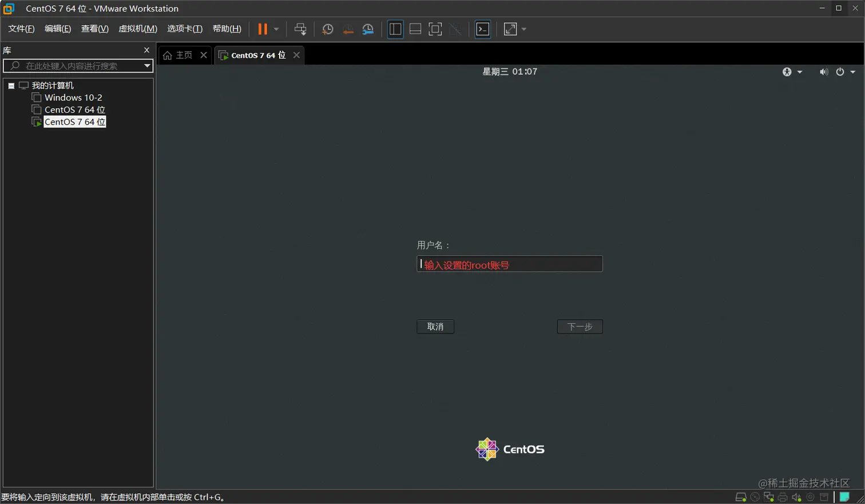Screen dimensions: 865x504
Task: Toggle the library sidebar view
Action: (x=395, y=29)
